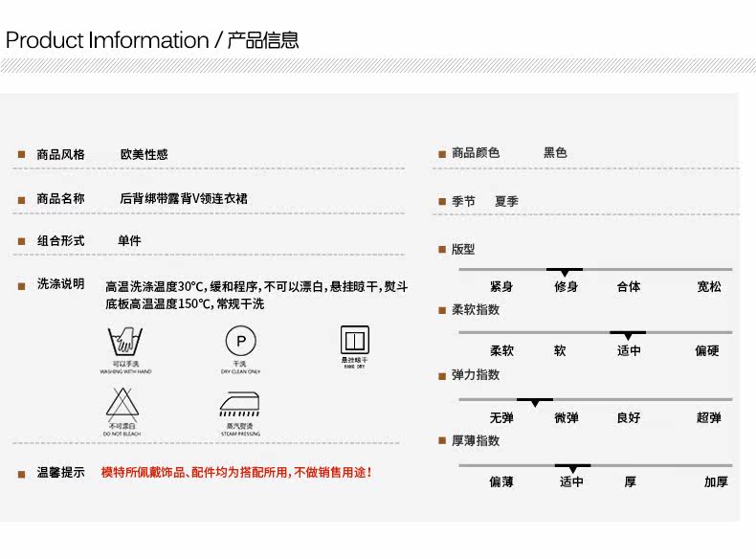Click the hand wash care icon
Image resolution: width=756 pixels, height=559 pixels.
point(125,341)
